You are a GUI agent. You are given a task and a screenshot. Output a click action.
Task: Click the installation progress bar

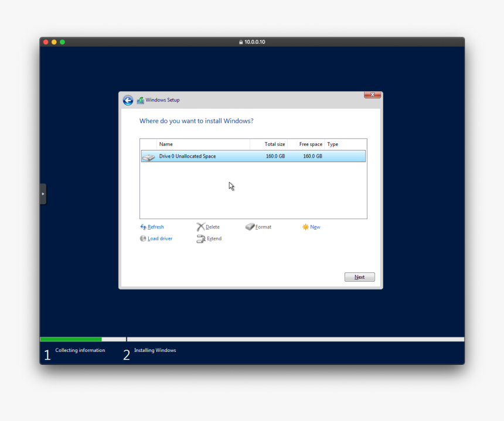coord(252,340)
